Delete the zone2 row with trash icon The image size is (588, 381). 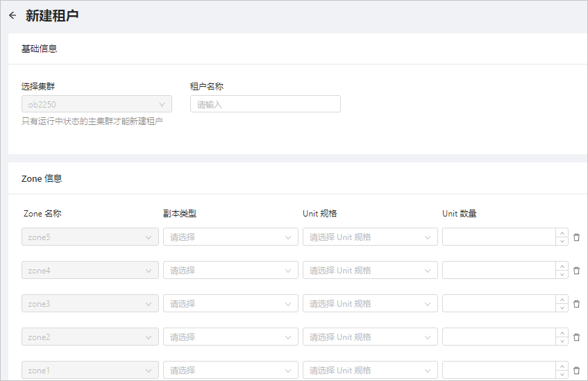[x=577, y=337]
